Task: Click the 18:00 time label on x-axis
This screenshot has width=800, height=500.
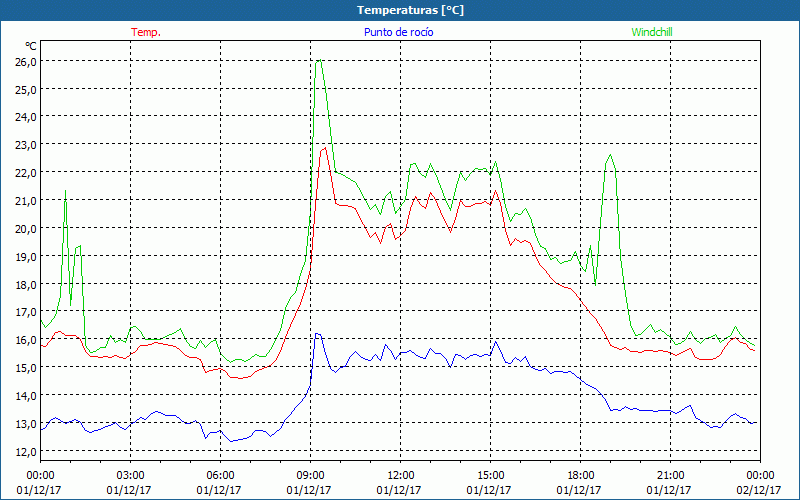Action: pyautogui.click(x=580, y=476)
